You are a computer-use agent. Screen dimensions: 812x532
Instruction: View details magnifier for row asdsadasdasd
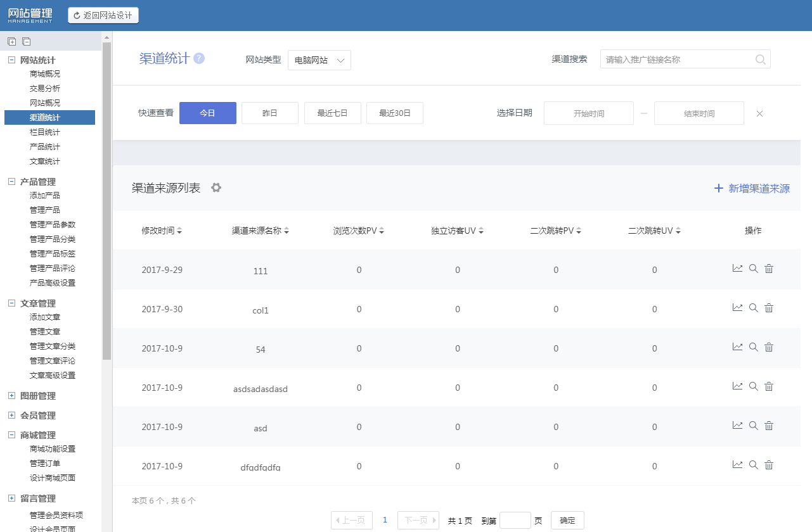click(x=754, y=386)
